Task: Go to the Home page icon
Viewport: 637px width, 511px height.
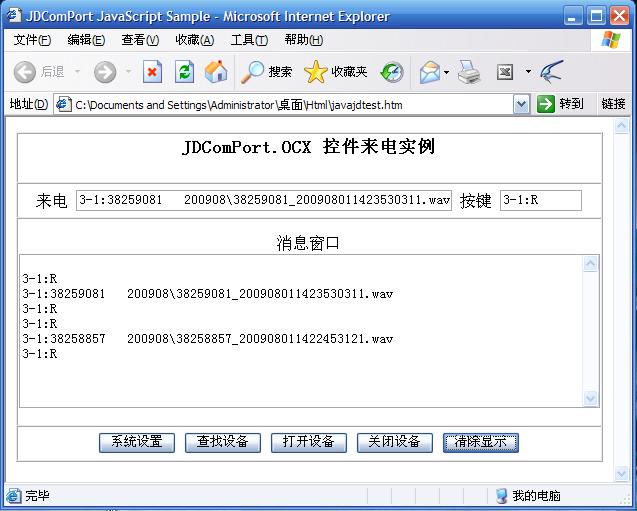Action: point(216,72)
